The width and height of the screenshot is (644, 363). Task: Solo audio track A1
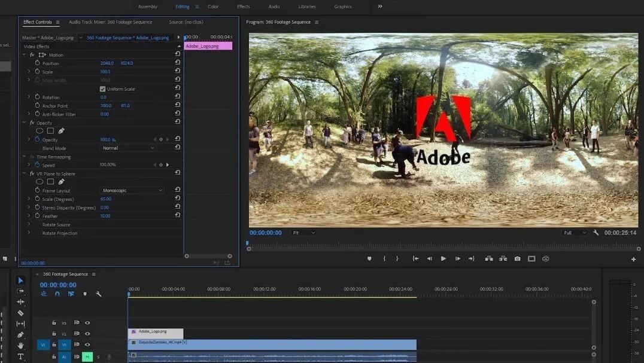[x=98, y=357]
